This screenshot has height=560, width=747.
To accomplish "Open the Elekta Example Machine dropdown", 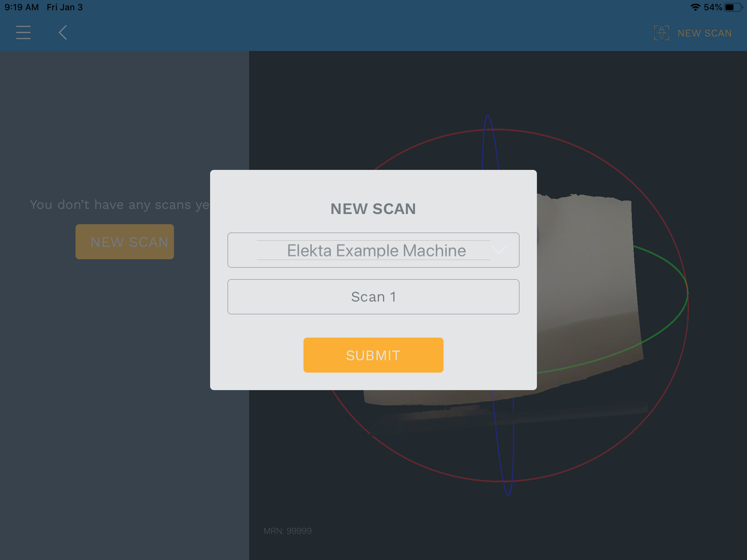I will [x=373, y=250].
